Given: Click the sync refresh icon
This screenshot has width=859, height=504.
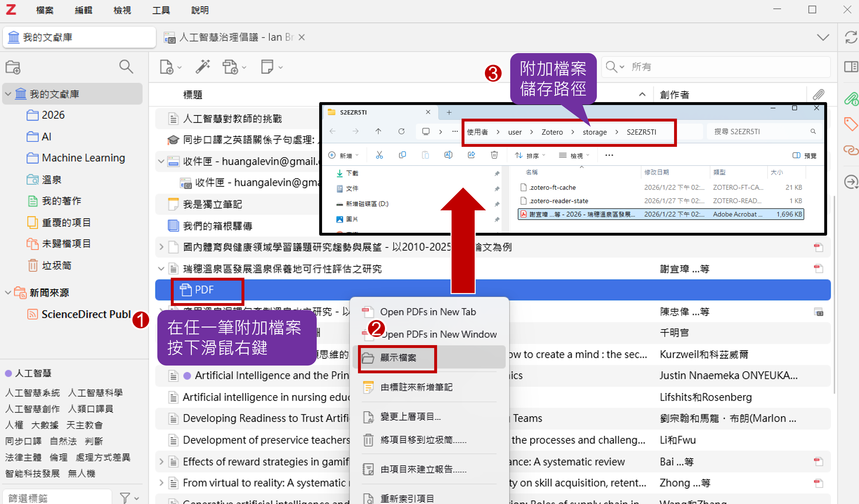Looking at the screenshot, I should coord(851,38).
